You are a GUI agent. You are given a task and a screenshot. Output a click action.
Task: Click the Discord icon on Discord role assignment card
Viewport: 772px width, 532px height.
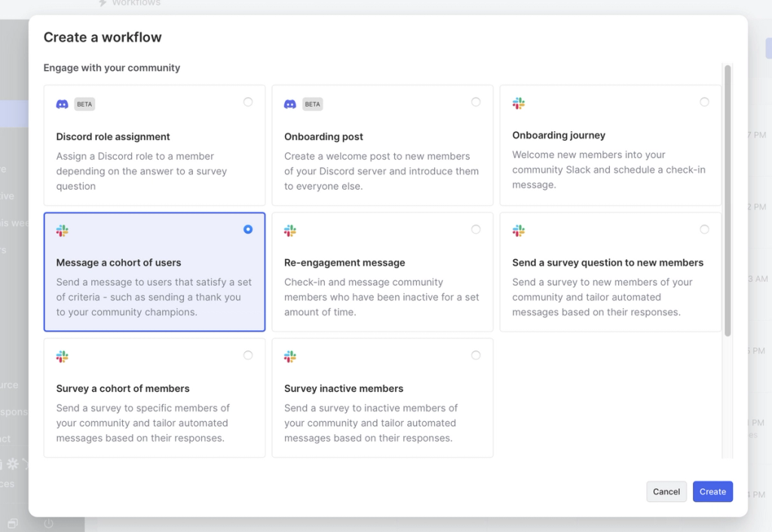point(62,104)
